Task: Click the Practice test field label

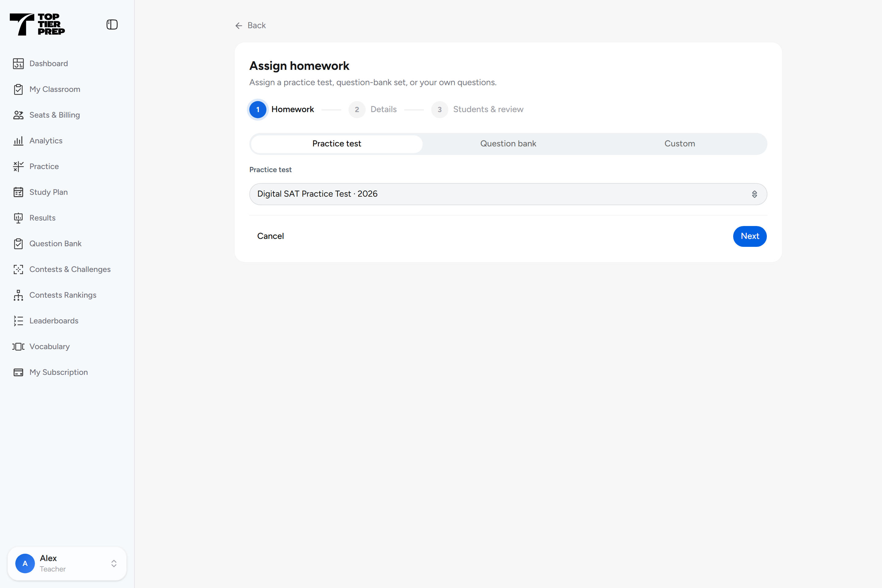Action: click(x=270, y=170)
